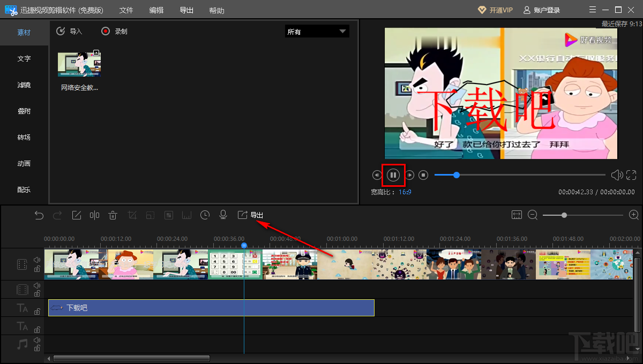
Task: Switch to the 叠附 overlay tab
Action: click(x=24, y=111)
